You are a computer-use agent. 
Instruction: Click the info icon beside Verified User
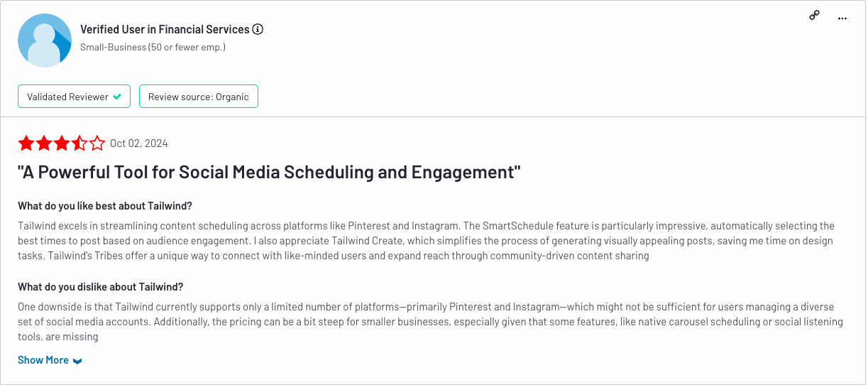(258, 29)
